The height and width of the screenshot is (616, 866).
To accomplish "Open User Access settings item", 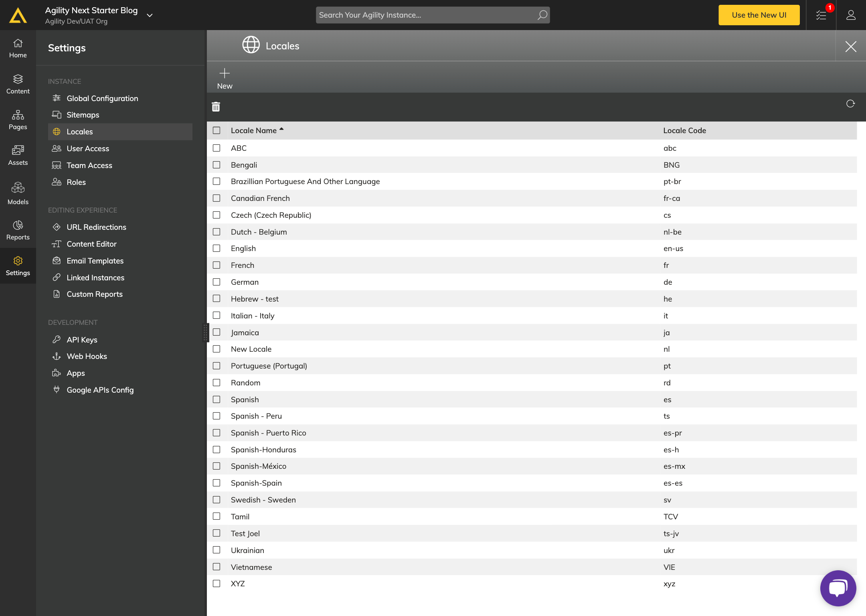I will (88, 148).
